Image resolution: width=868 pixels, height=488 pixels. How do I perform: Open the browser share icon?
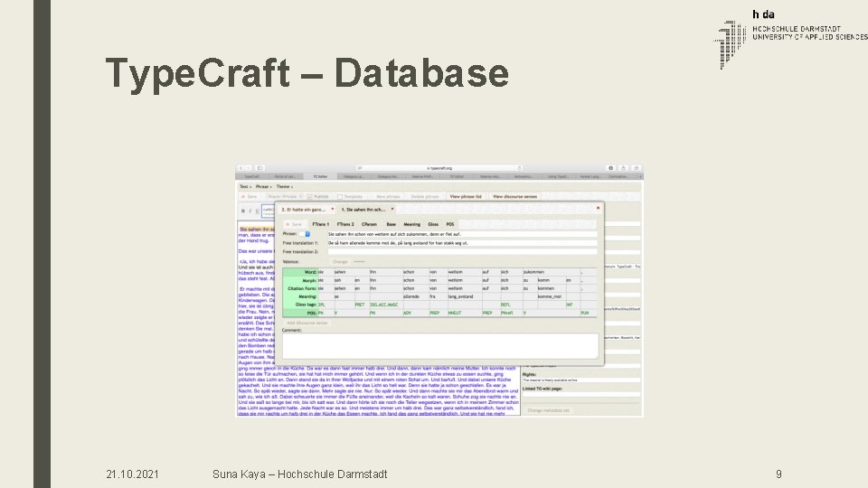623,168
